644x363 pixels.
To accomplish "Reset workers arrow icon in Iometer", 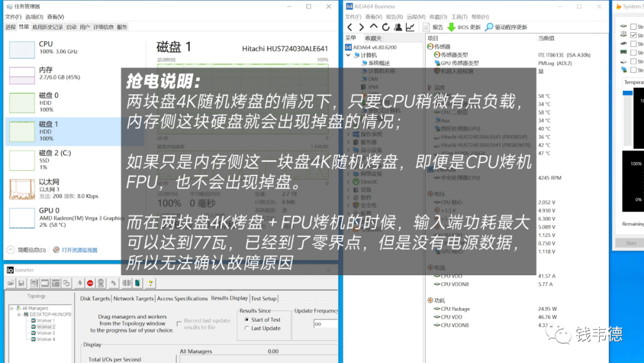I will coord(113,283).
